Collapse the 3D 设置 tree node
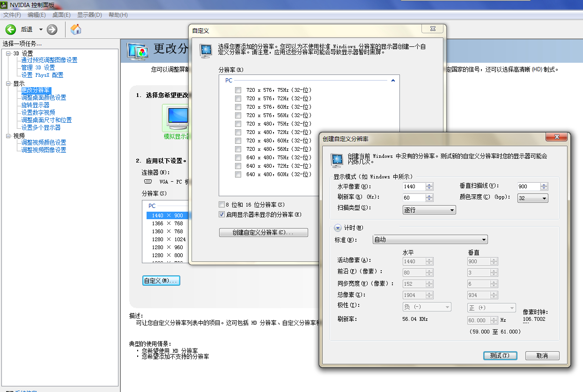The height and width of the screenshot is (392, 583). point(8,53)
